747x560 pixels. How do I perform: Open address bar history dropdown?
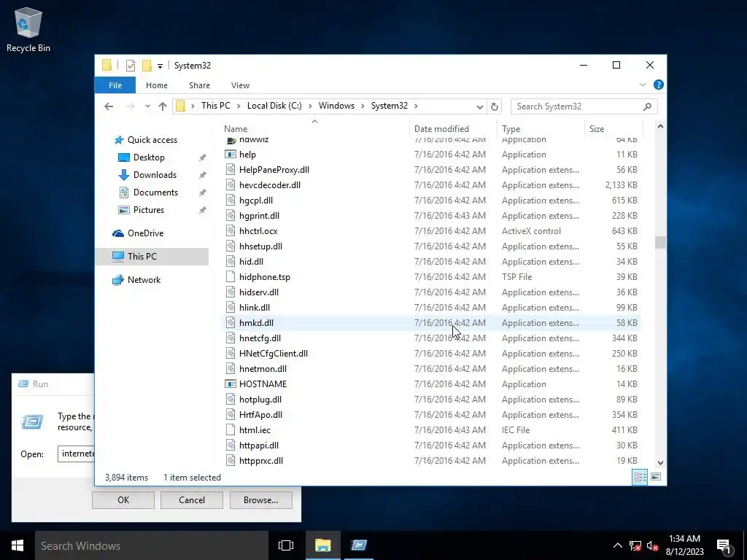pos(480,106)
